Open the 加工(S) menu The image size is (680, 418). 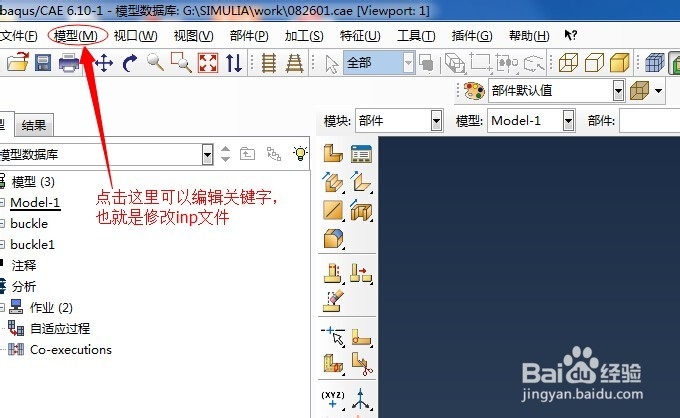tap(304, 36)
